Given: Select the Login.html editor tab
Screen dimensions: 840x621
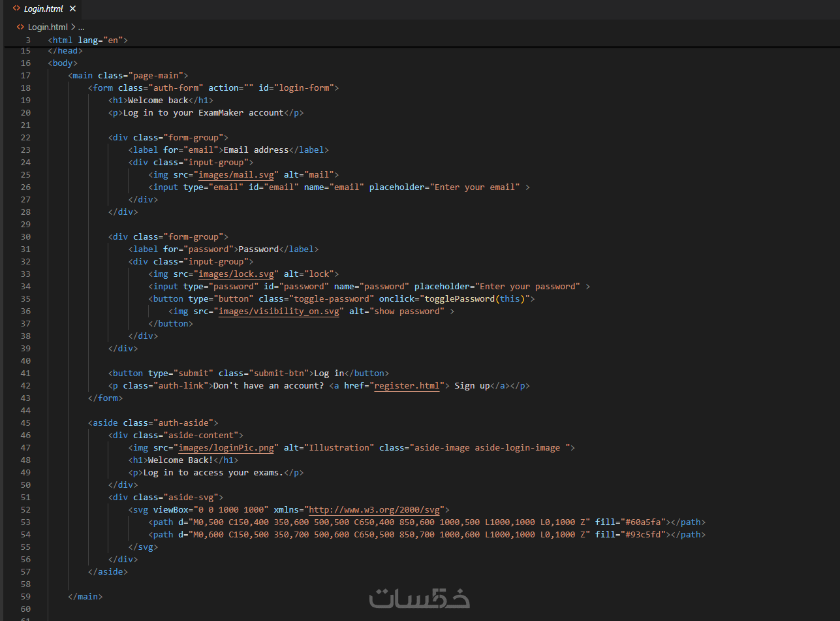Looking at the screenshot, I should point(44,8).
